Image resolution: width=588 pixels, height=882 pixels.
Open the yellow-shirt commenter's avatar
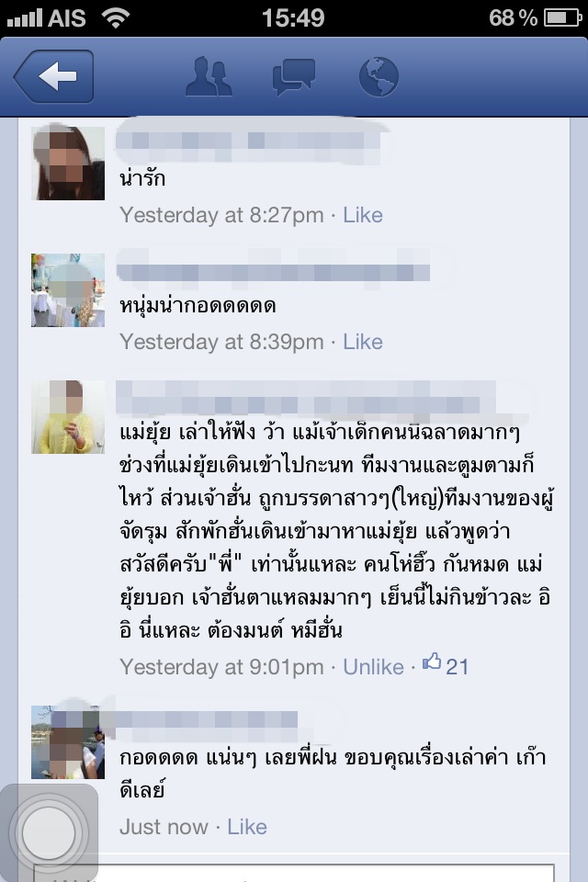click(x=68, y=417)
